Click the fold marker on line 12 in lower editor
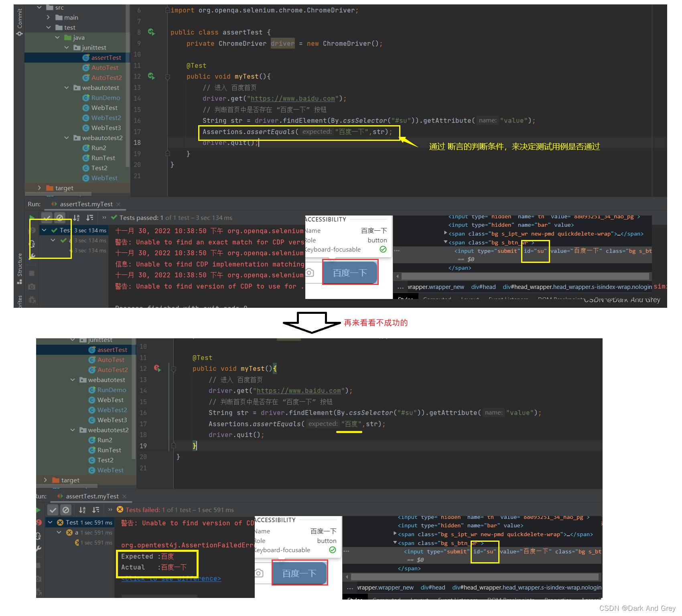682x616 pixels. pyautogui.click(x=173, y=369)
